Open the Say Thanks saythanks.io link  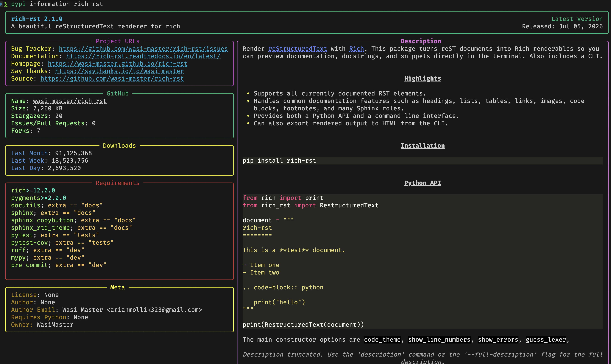(x=119, y=71)
